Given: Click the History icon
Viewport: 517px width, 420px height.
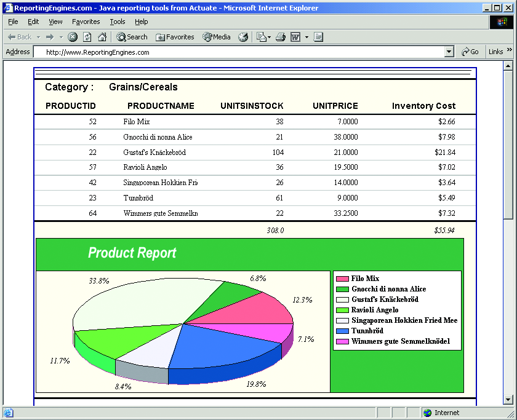Looking at the screenshot, I should [243, 37].
